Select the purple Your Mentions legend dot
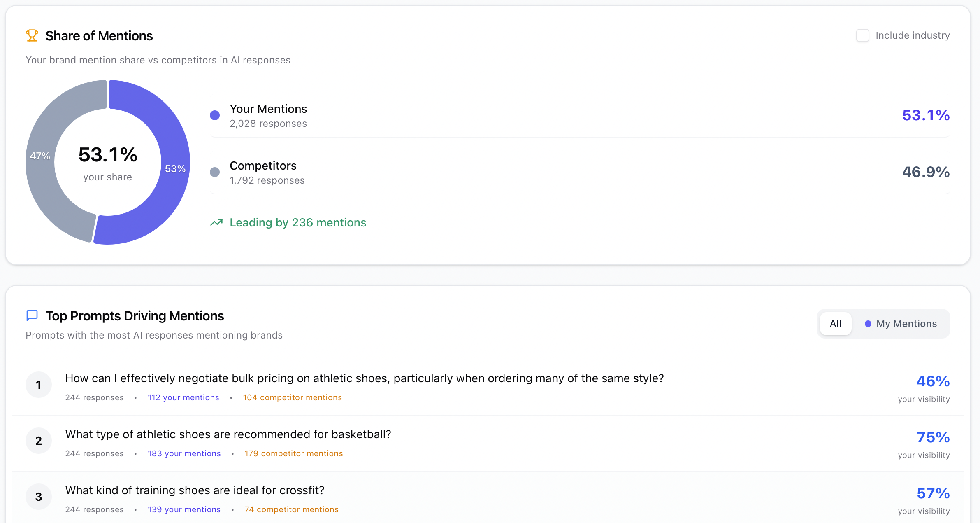Image resolution: width=980 pixels, height=523 pixels. (215, 115)
